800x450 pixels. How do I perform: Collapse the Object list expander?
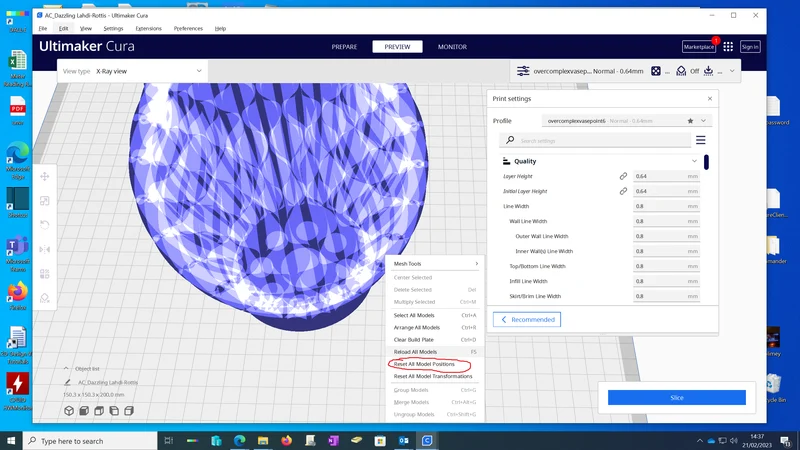pos(66,368)
